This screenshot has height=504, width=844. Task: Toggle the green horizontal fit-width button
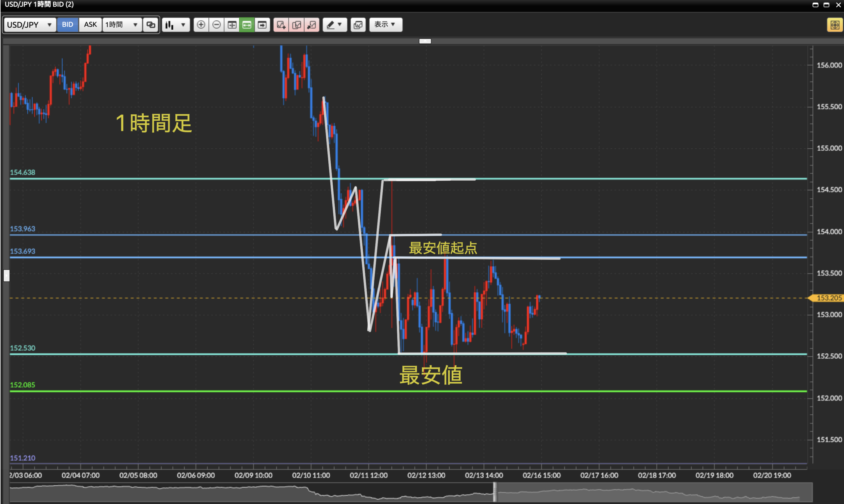pyautogui.click(x=247, y=24)
